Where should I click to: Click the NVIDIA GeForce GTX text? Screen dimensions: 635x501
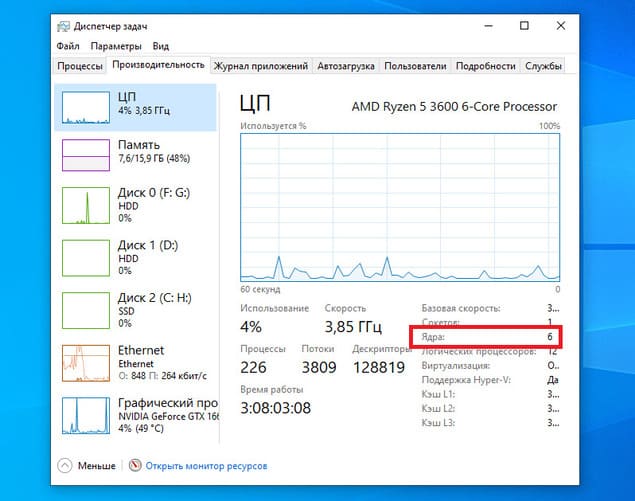(x=168, y=416)
